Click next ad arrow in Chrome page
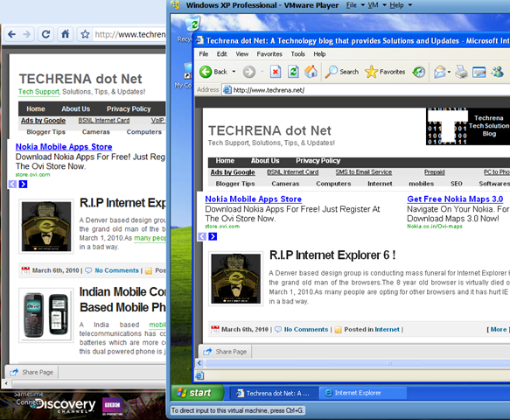510x420 pixels. click(23, 185)
